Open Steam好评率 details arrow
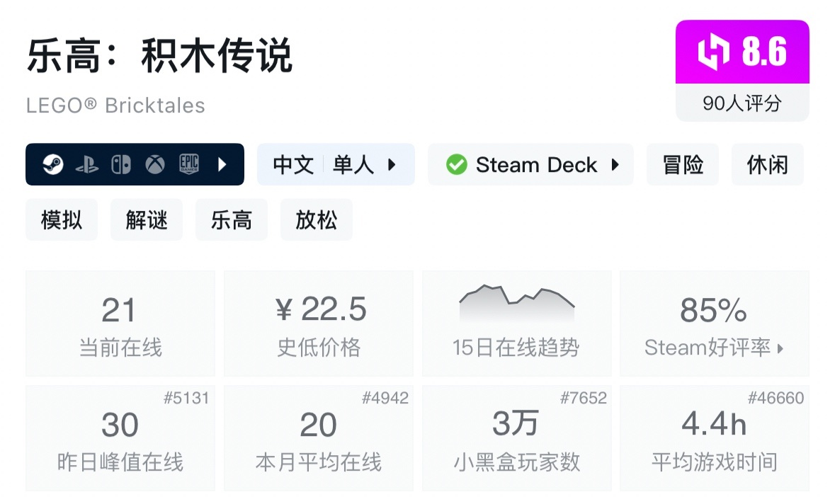This screenshot has width=835, height=504. (780, 348)
